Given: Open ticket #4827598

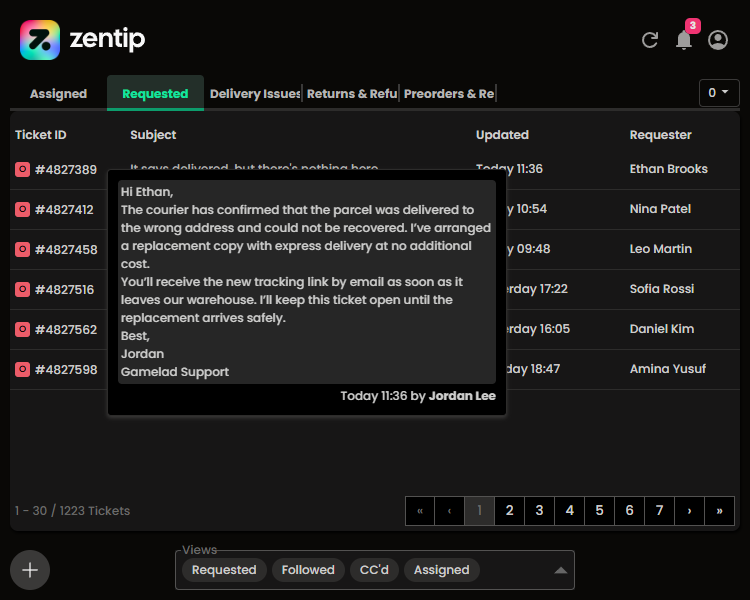Looking at the screenshot, I should pyautogui.click(x=66, y=369).
